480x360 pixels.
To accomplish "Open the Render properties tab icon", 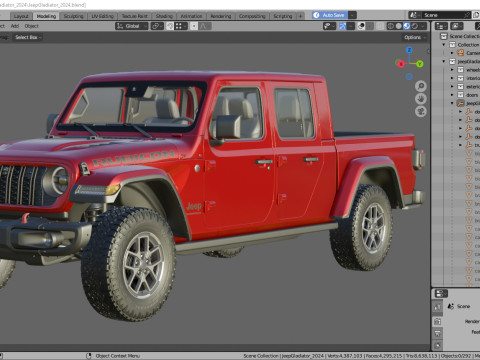I will tap(437, 321).
